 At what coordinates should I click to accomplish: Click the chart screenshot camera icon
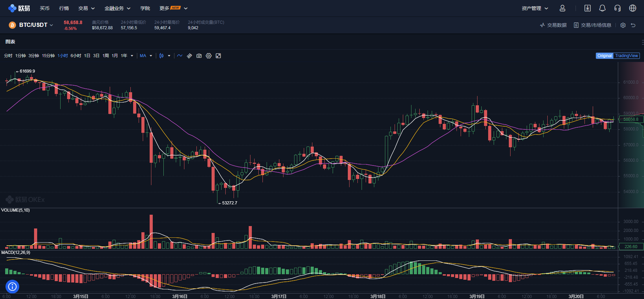[199, 56]
